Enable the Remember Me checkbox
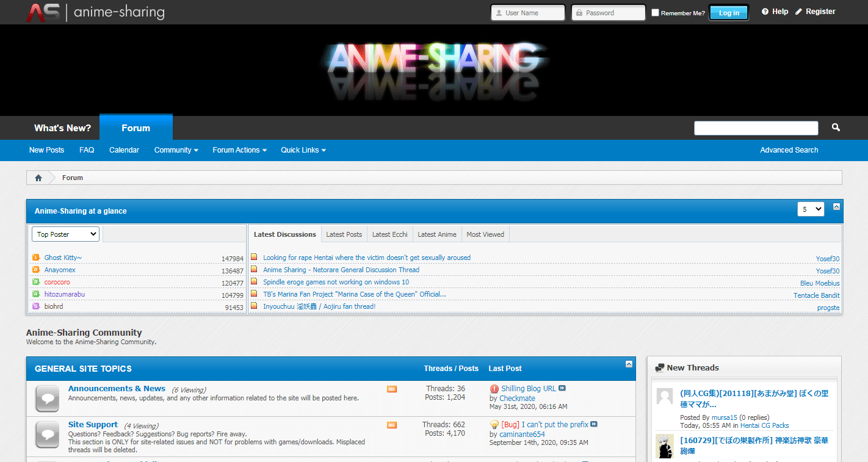This screenshot has width=868, height=462. (655, 13)
